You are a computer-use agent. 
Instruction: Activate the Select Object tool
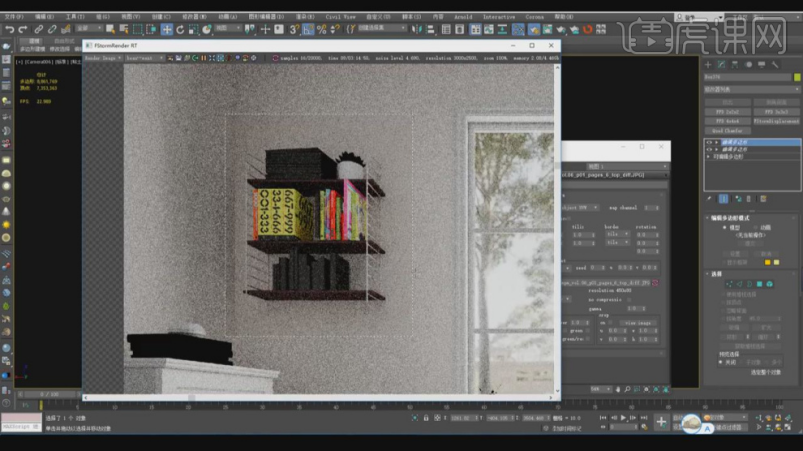tap(110, 29)
